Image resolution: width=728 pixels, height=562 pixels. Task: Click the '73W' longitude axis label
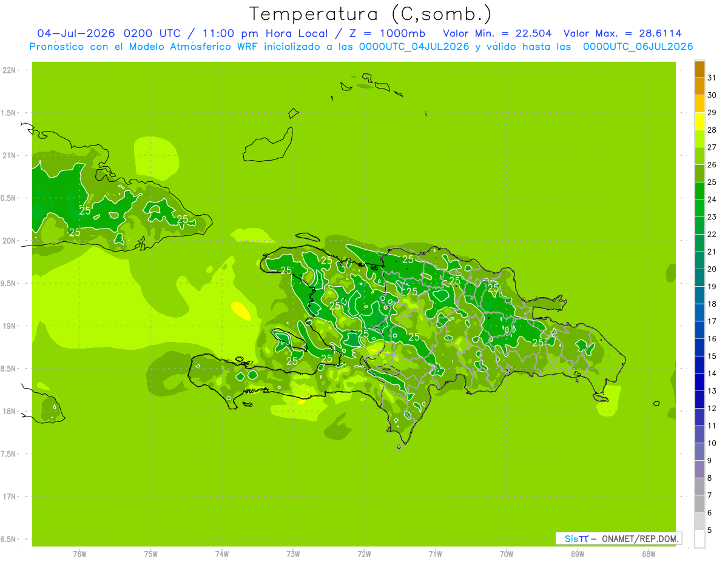point(293,554)
